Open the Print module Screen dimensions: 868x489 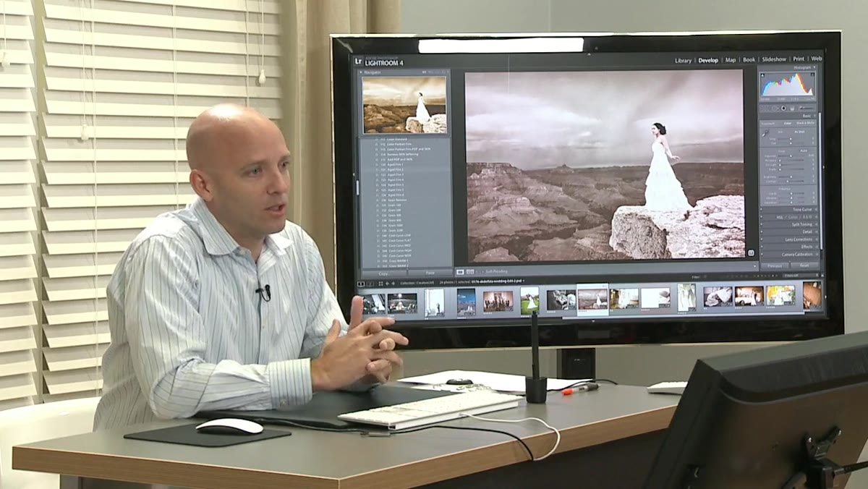(x=799, y=59)
